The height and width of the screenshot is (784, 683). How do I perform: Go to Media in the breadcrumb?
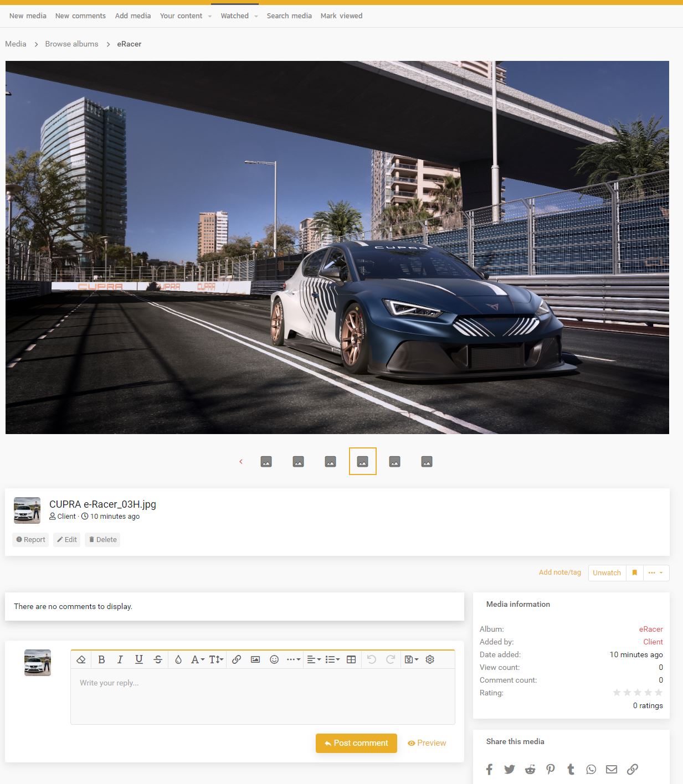pos(16,44)
